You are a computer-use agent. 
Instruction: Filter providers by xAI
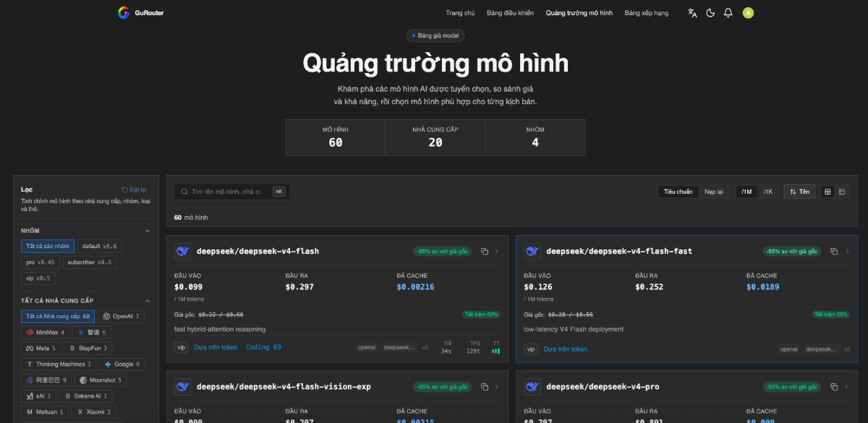click(x=38, y=396)
